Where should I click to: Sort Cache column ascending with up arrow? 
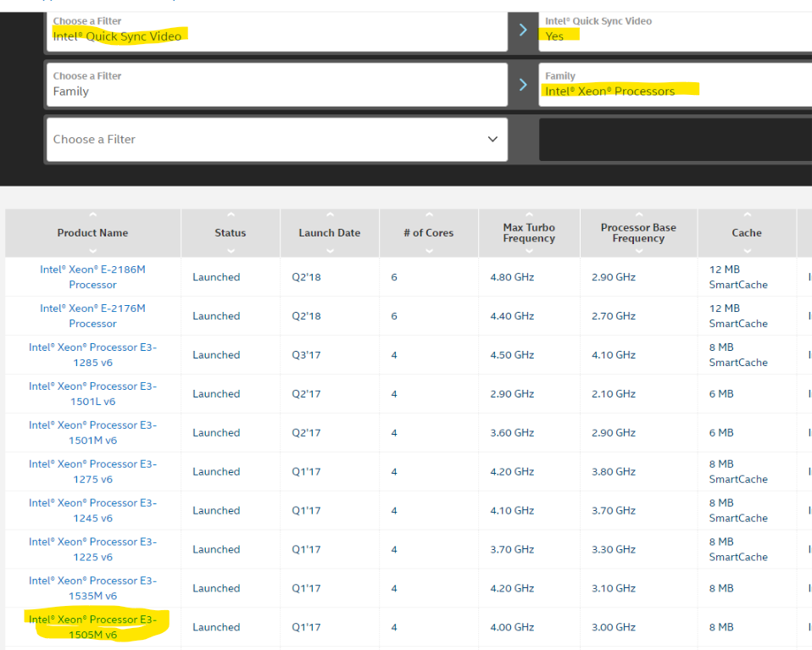click(x=747, y=214)
